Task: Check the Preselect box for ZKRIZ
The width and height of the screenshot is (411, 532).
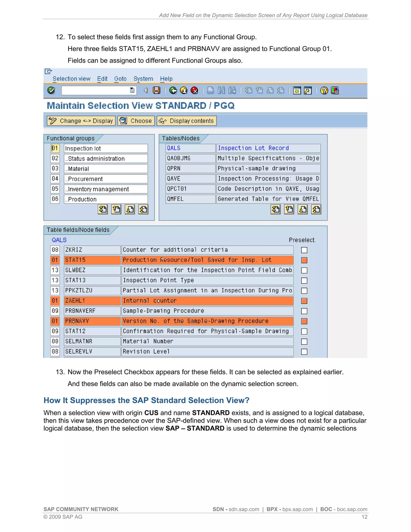Action: click(304, 250)
